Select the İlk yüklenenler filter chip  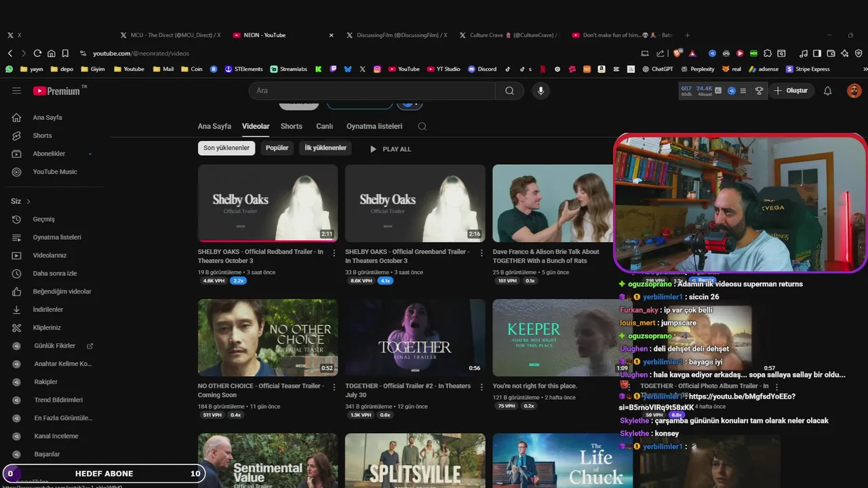tap(325, 148)
